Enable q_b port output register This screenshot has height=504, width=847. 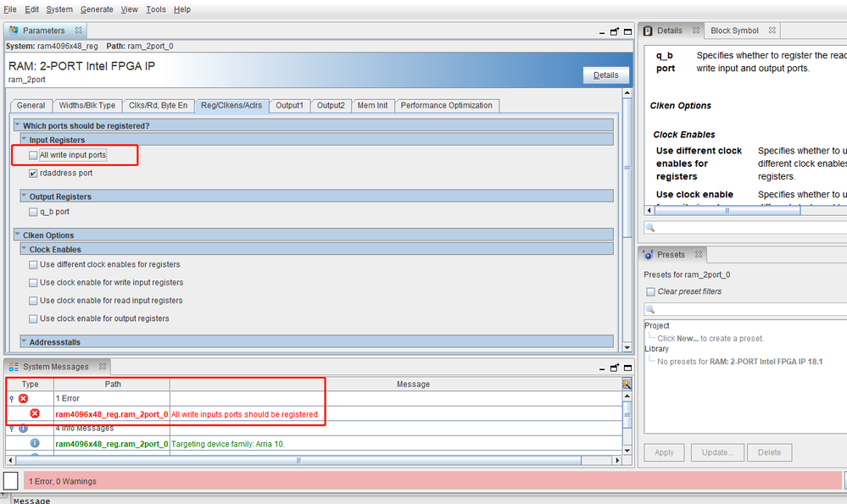click(x=33, y=212)
